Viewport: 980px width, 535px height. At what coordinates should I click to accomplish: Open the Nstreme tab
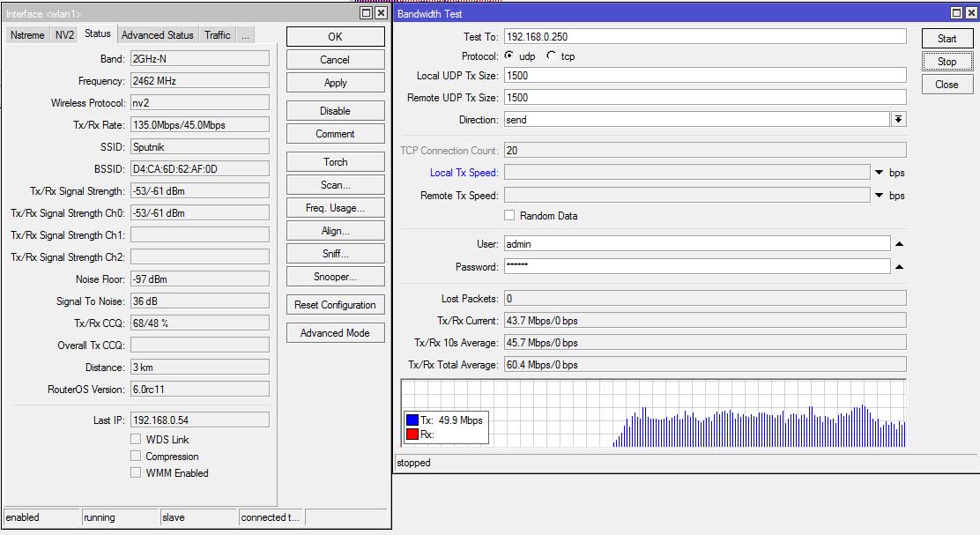pos(27,35)
